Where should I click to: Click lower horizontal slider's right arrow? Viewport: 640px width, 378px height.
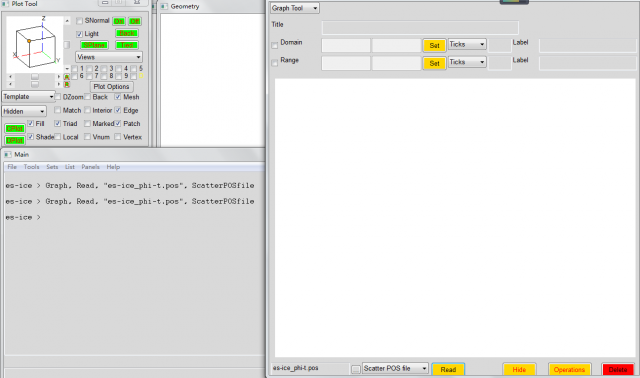coord(59,84)
